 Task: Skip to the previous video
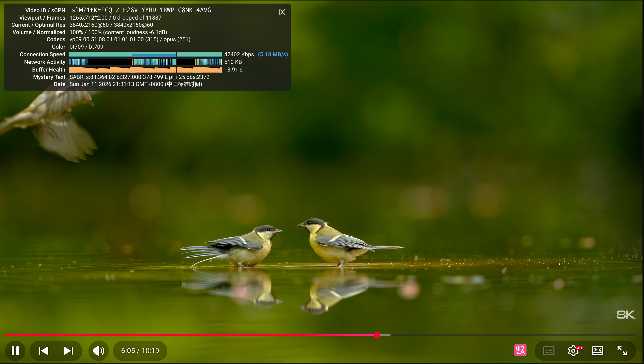[44, 351]
